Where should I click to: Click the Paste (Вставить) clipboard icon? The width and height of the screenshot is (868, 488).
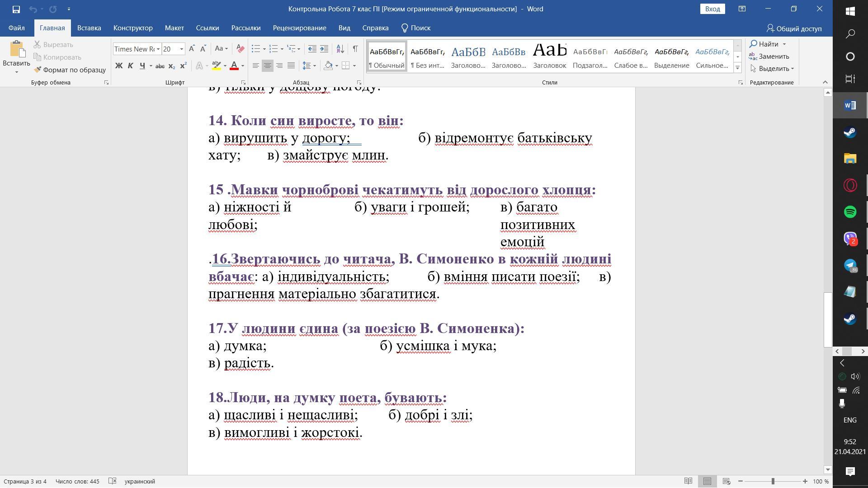pos(17,50)
